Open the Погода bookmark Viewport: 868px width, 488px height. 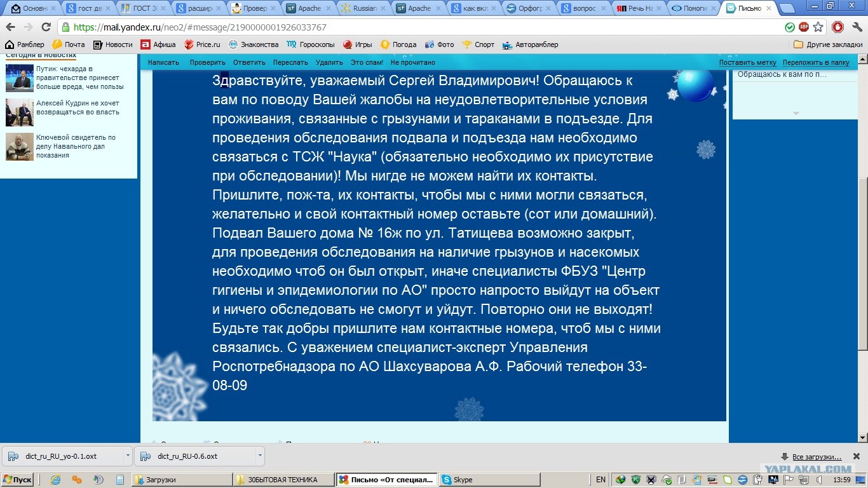click(385, 44)
